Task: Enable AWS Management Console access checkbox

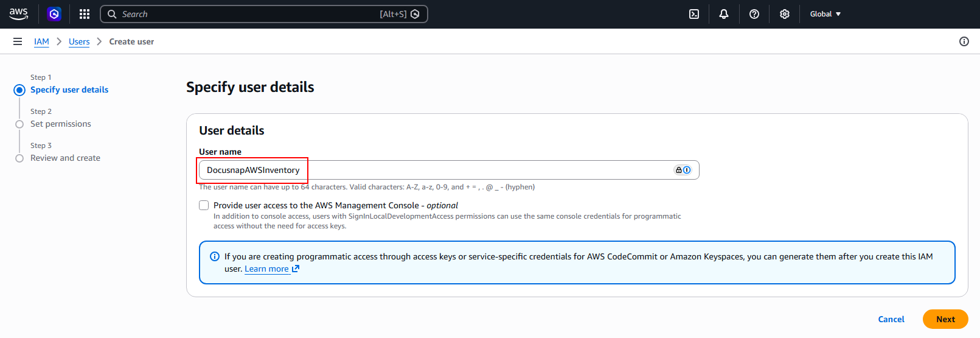Action: 204,205
